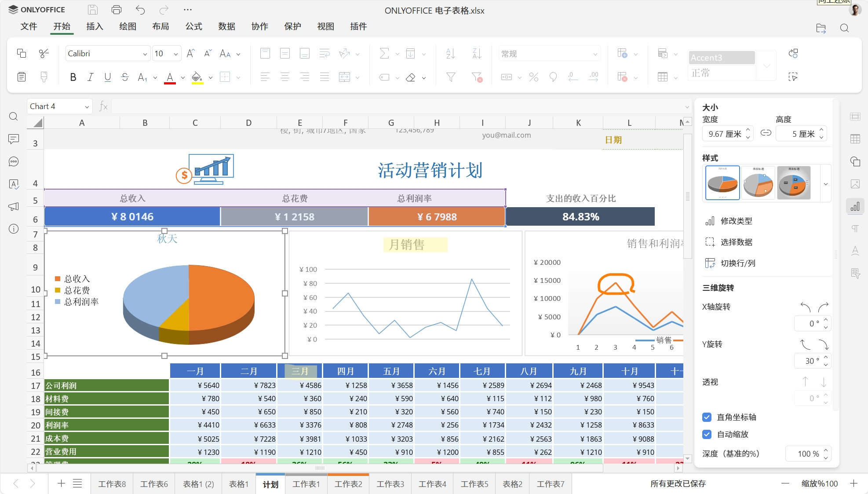Toggle the 直角坐标轴 checkbox
The width and height of the screenshot is (868, 494).
[x=707, y=417]
